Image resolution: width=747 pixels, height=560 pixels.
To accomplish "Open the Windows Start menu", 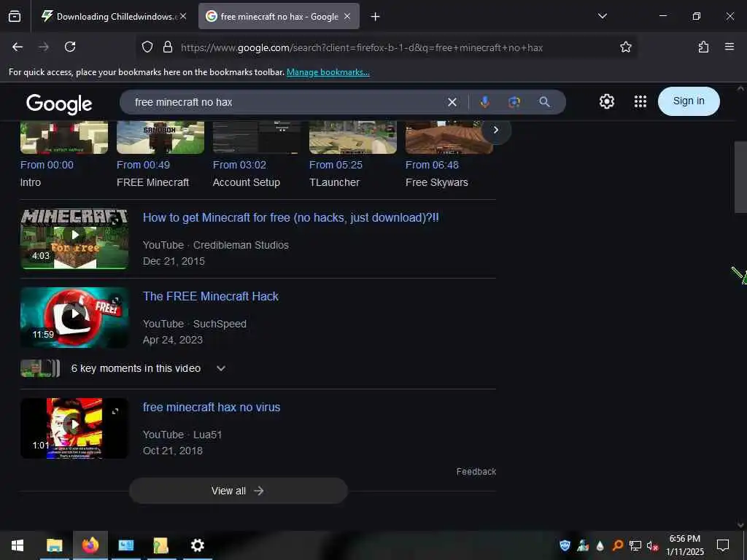I will click(x=18, y=545).
